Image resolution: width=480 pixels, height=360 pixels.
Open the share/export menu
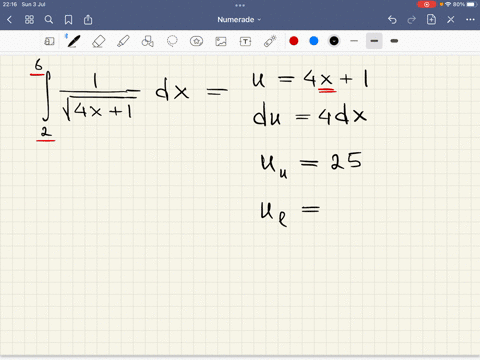88,20
